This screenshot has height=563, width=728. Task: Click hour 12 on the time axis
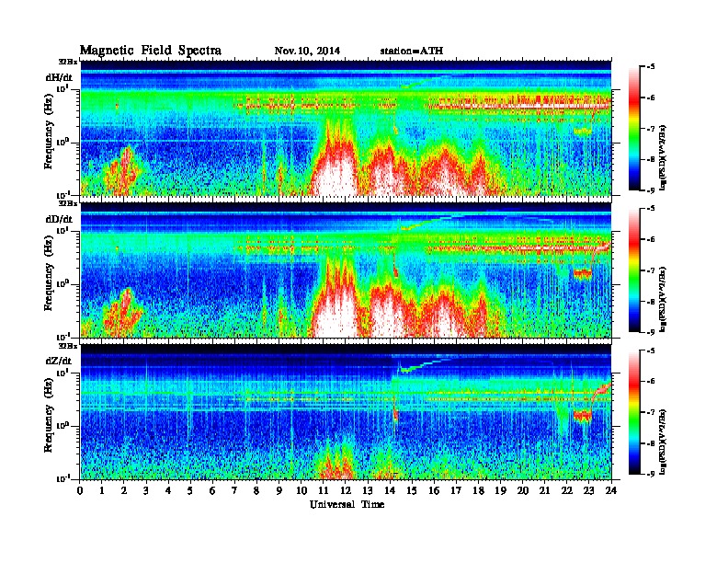tap(346, 490)
